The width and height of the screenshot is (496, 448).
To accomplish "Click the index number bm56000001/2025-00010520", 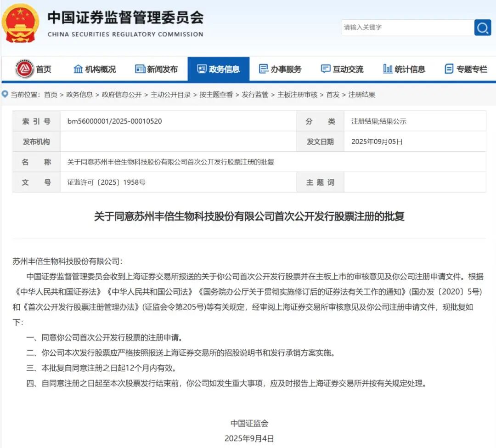I will coord(114,121).
